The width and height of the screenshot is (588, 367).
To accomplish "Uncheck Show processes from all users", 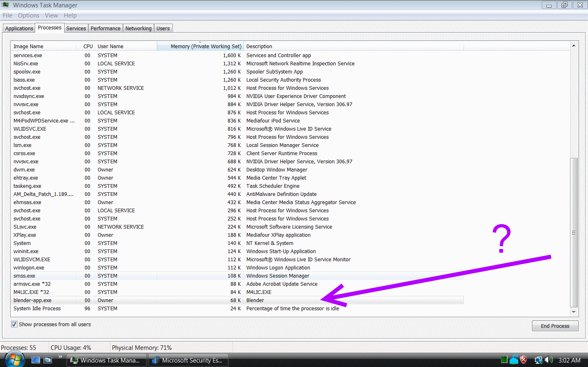I will [14, 324].
